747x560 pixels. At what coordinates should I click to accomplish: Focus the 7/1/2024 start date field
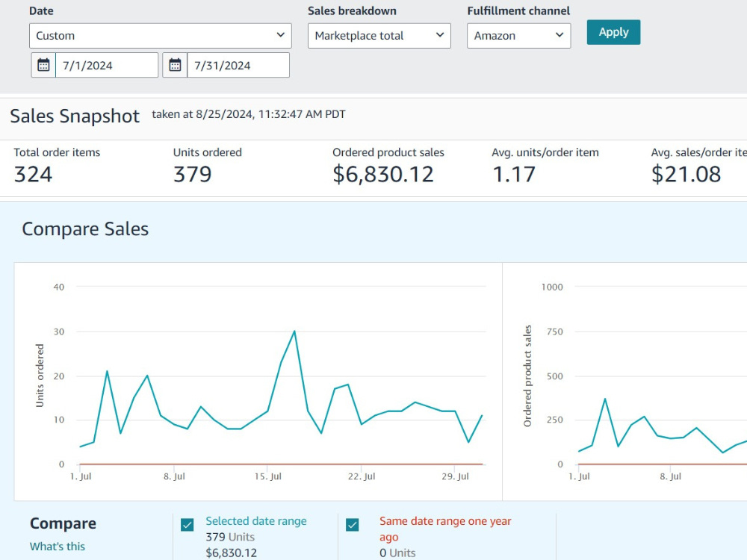click(x=107, y=65)
